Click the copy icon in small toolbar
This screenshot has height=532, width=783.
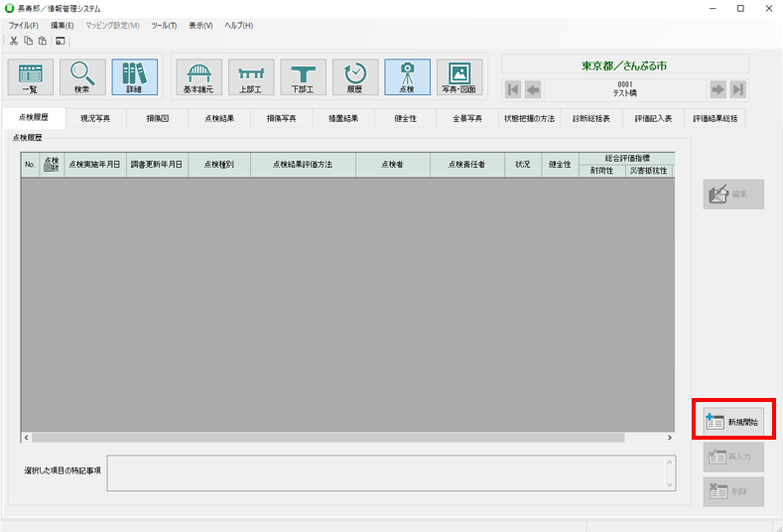coord(28,41)
